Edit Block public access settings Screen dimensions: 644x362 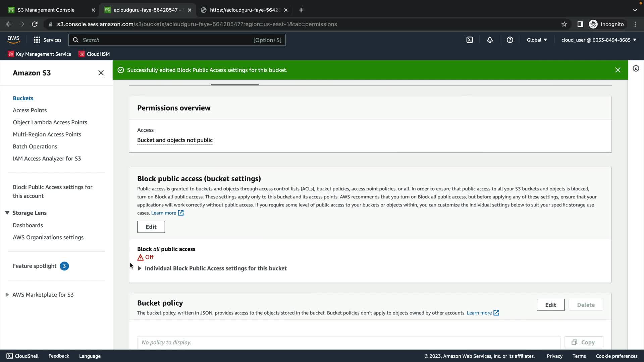[x=151, y=227]
